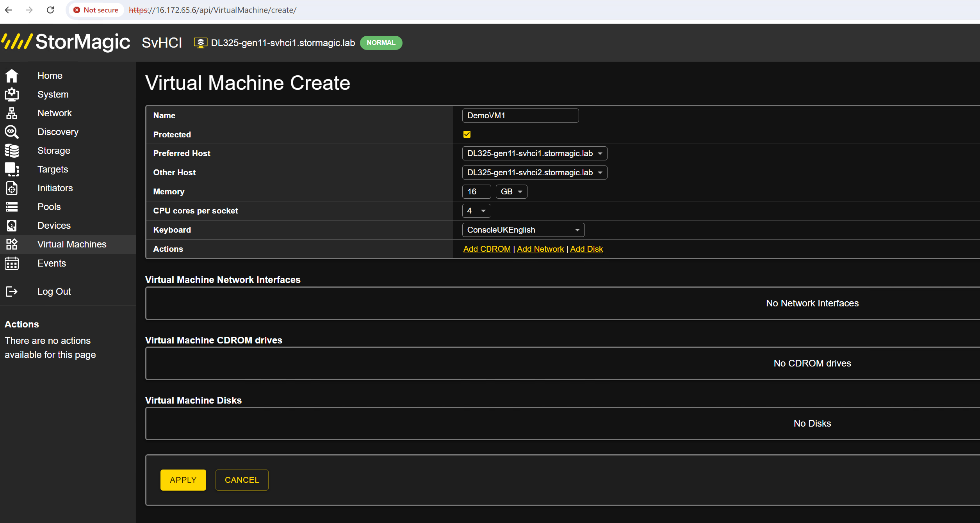Click the No Disks text

(813, 423)
